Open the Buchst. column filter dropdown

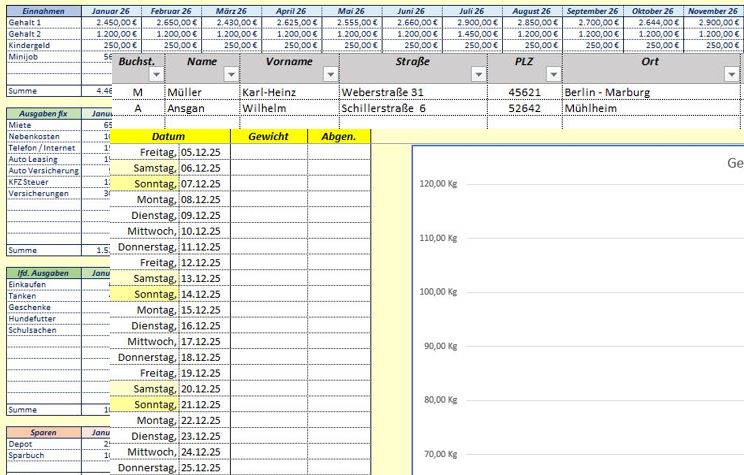[x=154, y=75]
